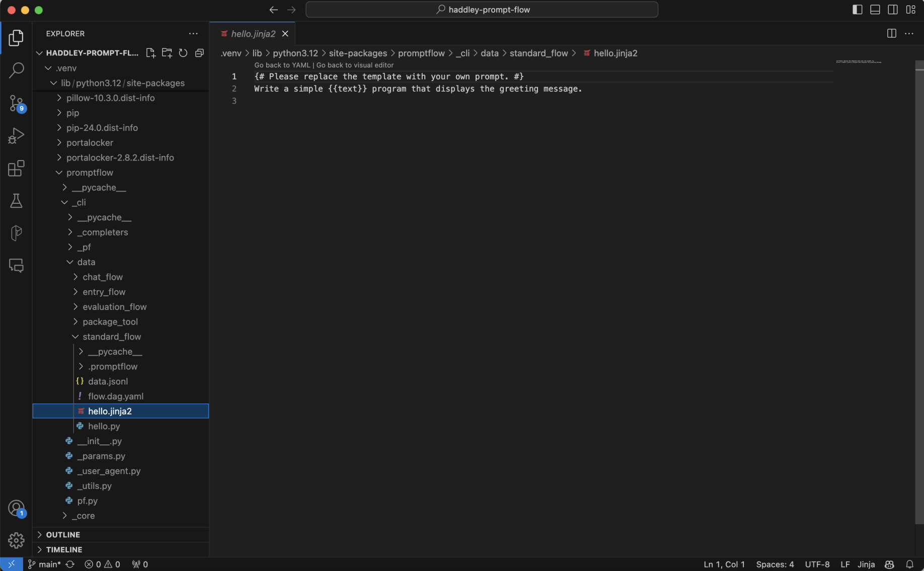This screenshot has width=924, height=571.
Task: Open the Testing flask view
Action: click(x=16, y=201)
